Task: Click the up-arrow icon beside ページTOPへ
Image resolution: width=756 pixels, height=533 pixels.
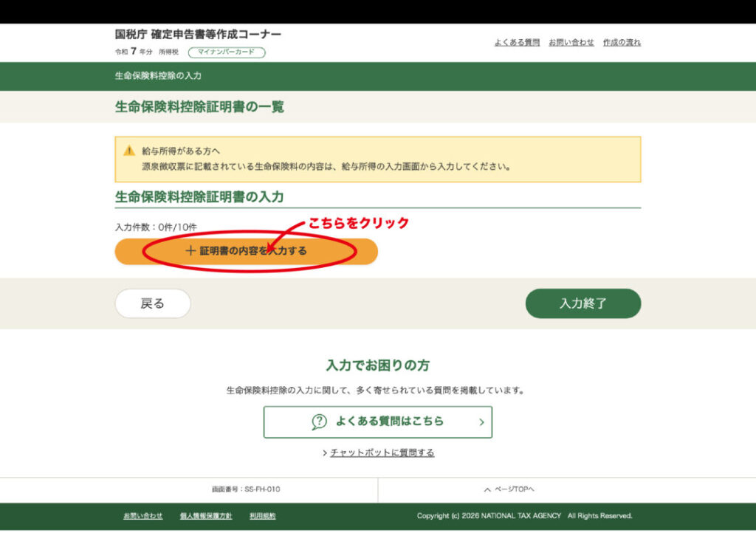Action: (x=487, y=489)
